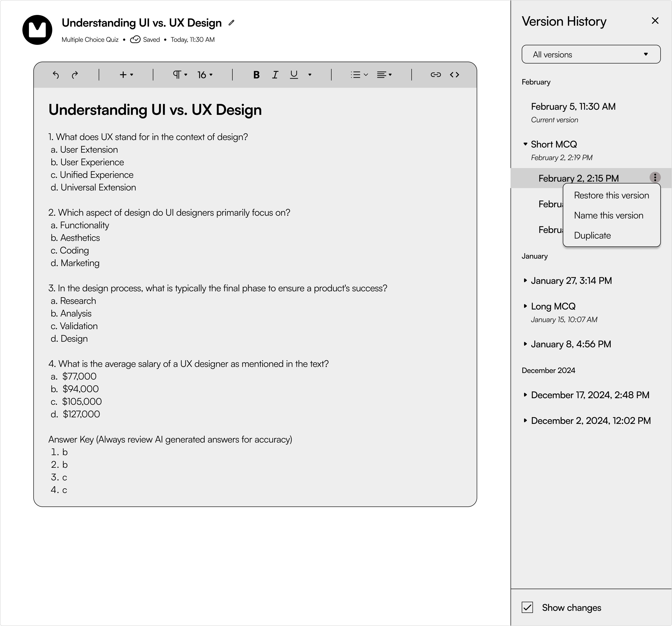Toggle bold formatting
This screenshot has width=672, height=626.
(256, 75)
